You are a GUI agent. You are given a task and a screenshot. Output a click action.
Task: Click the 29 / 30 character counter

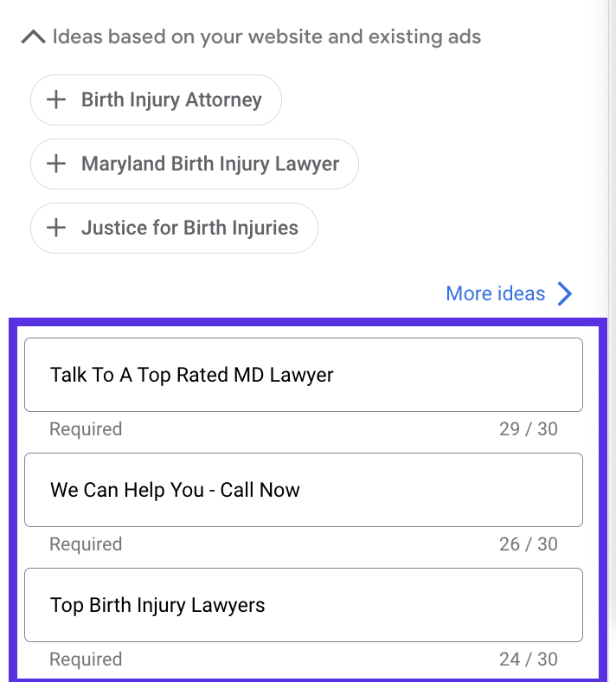[x=529, y=429]
